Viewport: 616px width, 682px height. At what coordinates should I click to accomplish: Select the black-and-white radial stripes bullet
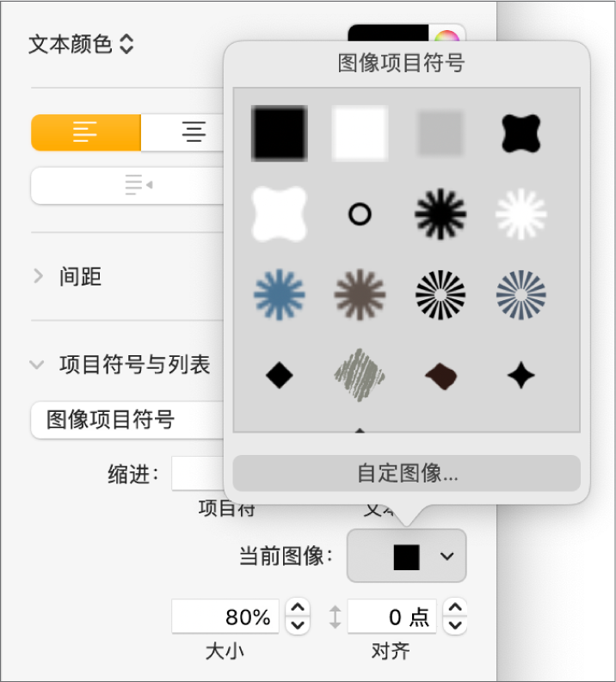tap(440, 294)
